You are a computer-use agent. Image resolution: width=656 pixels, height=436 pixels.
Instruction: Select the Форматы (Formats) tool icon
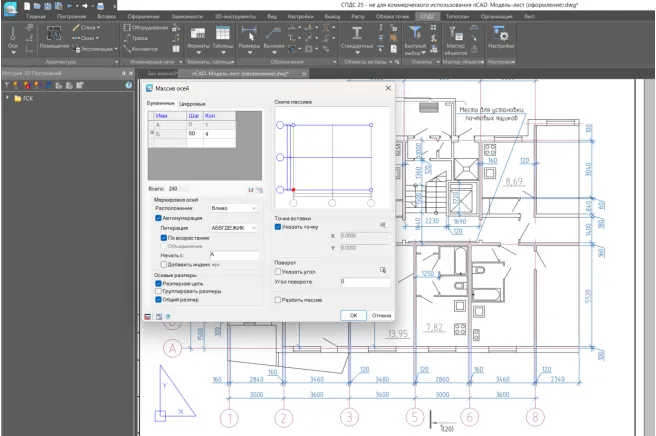point(198,36)
